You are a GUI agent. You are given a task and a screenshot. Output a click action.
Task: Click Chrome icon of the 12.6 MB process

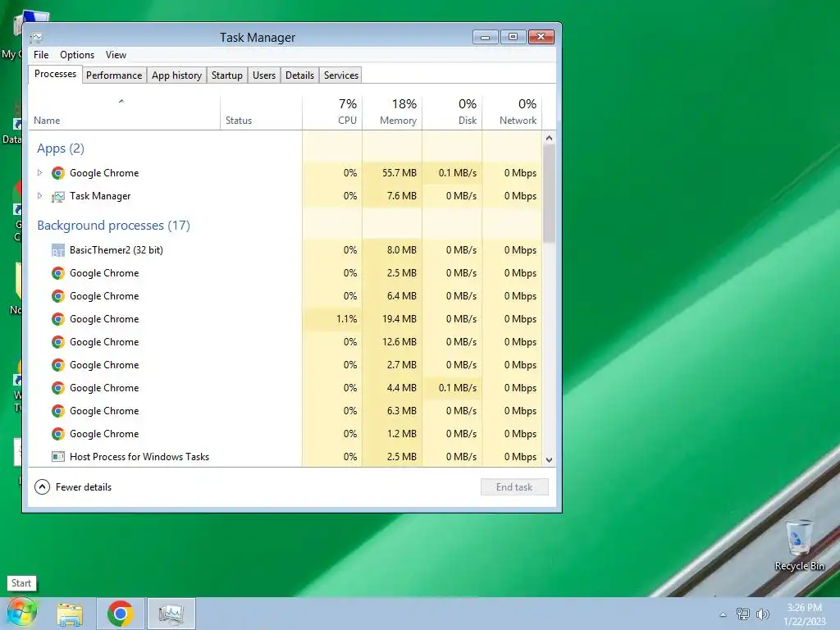(58, 342)
